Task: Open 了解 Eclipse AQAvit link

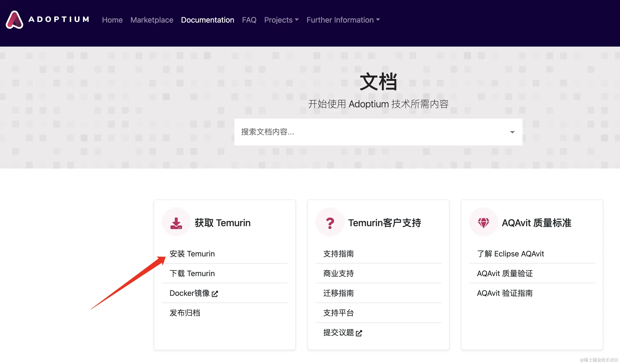Action: [510, 254]
